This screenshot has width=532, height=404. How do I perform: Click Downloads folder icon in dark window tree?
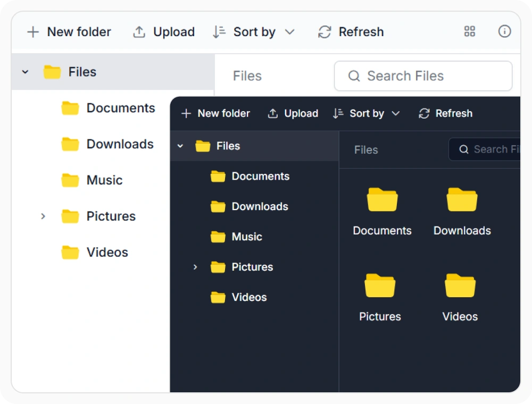[218, 206]
